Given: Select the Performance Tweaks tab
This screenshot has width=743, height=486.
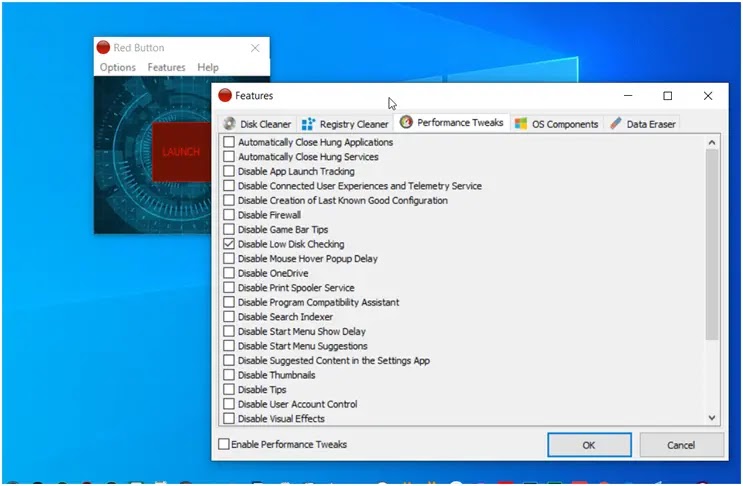Looking at the screenshot, I should tap(452, 122).
